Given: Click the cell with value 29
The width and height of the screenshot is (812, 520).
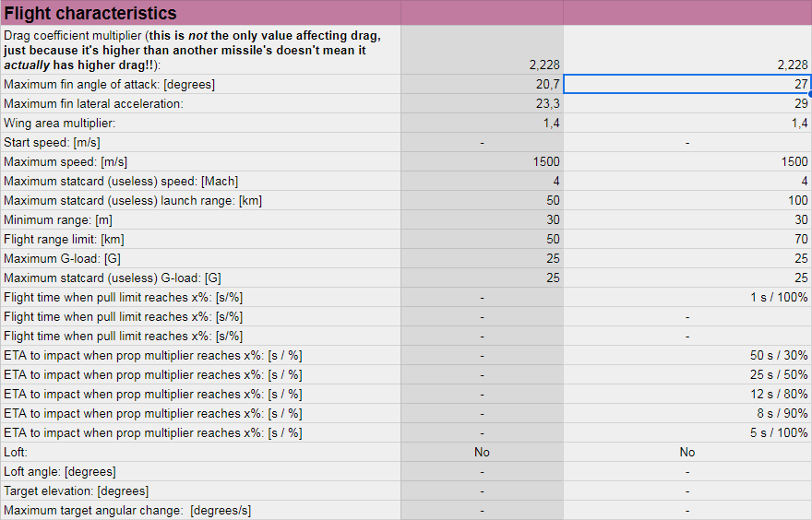Looking at the screenshot, I should 687,103.
